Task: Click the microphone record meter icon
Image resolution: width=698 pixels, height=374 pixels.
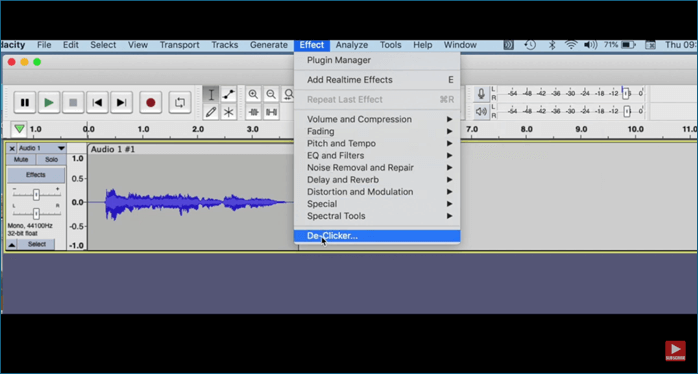Action: [481, 94]
